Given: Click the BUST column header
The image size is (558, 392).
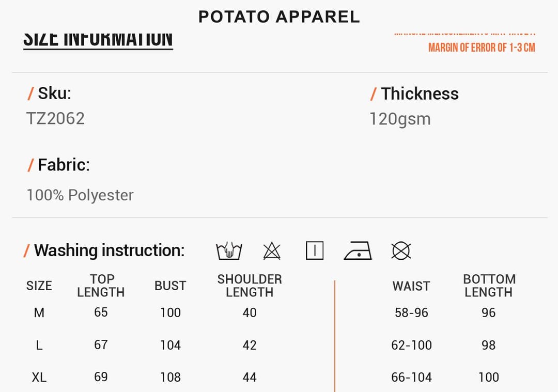Looking at the screenshot, I should [170, 286].
